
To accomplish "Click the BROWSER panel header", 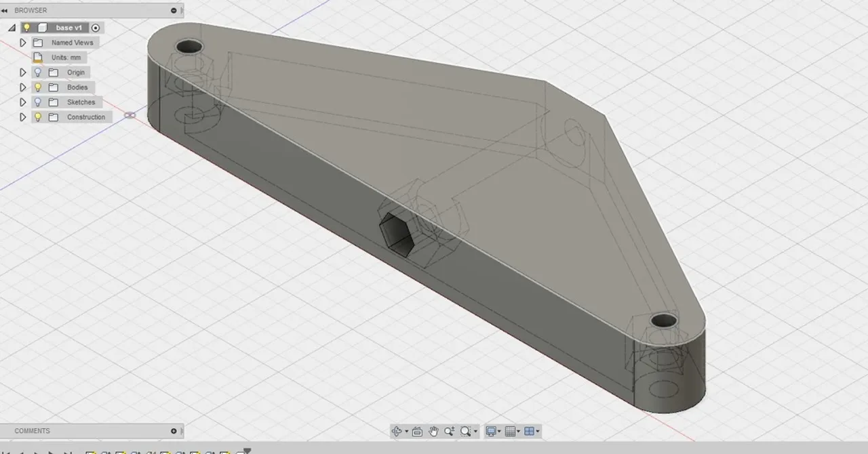I will (31, 10).
